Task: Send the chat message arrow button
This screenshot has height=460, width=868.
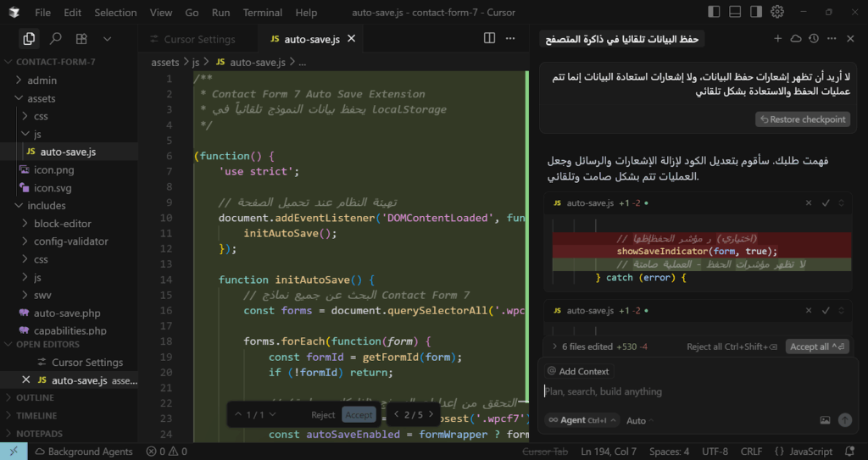Action: point(845,420)
